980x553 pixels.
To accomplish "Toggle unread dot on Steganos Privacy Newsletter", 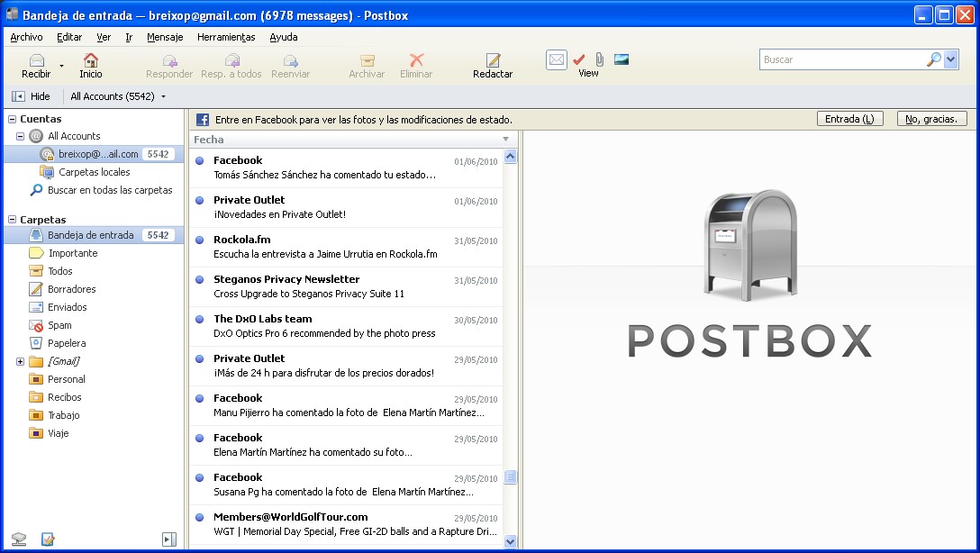I will [x=199, y=279].
